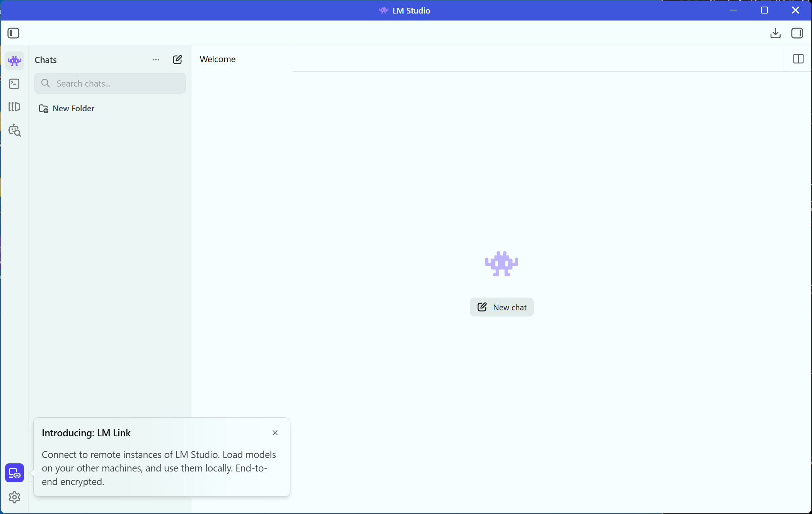Image resolution: width=812 pixels, height=514 pixels.
Task: Open the Developer page via terminal icon
Action: (14, 83)
